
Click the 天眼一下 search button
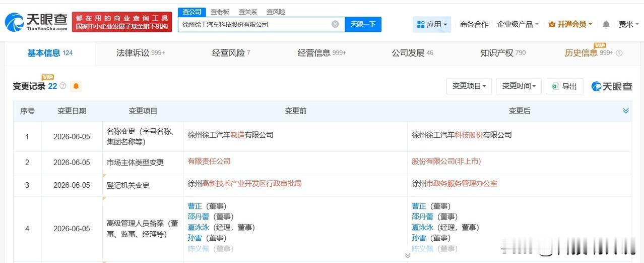(x=363, y=24)
